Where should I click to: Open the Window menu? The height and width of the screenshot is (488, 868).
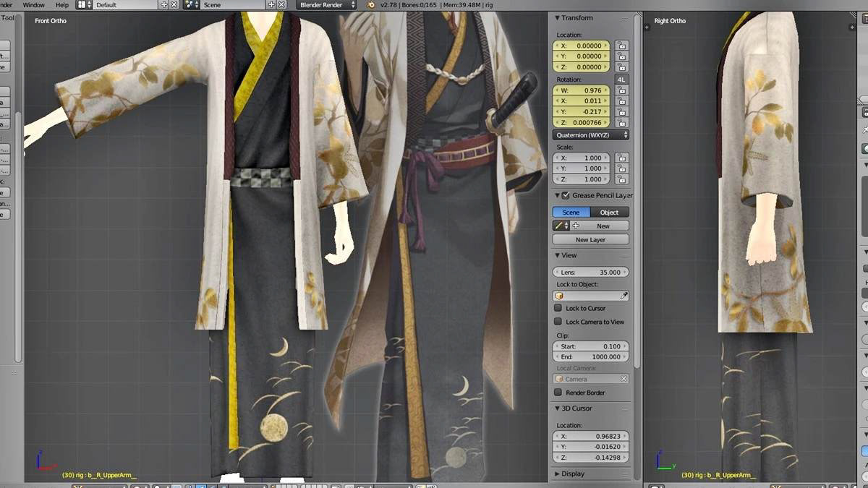33,5
